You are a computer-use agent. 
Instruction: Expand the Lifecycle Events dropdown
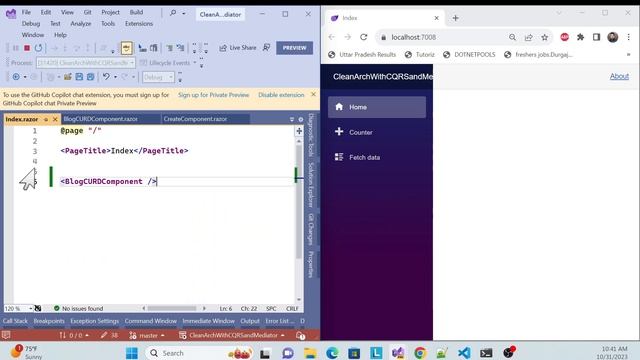coord(195,63)
